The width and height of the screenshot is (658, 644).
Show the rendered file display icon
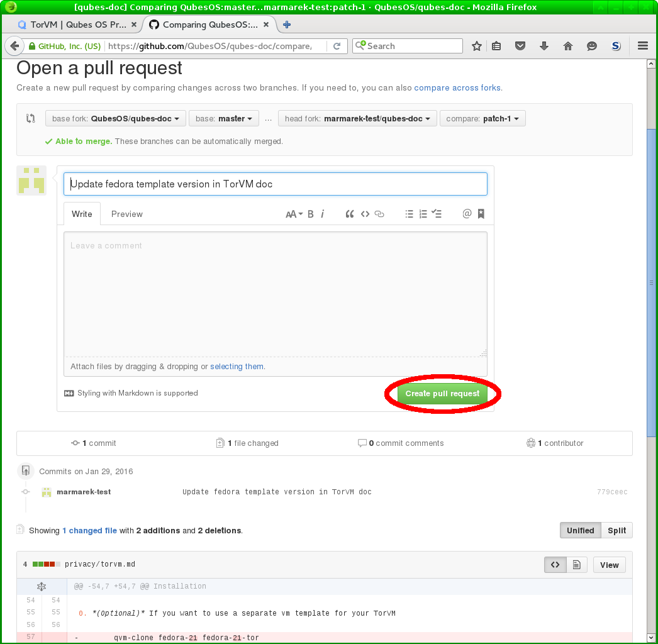click(576, 565)
